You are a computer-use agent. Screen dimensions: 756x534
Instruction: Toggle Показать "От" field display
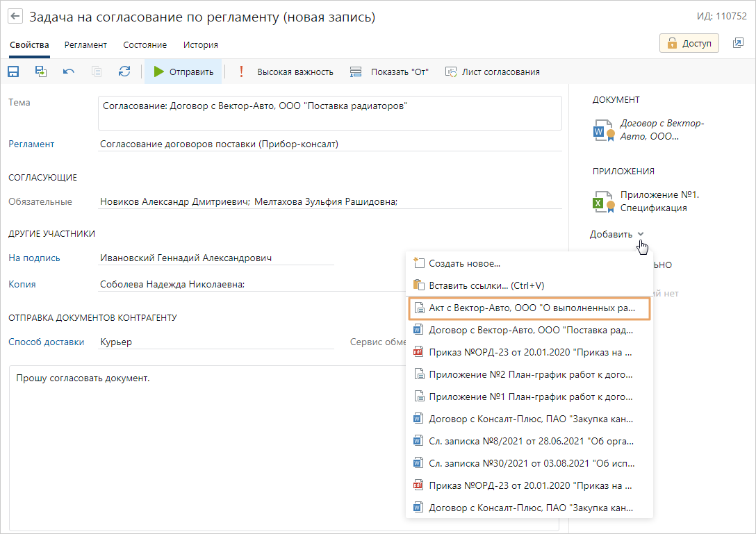click(389, 72)
